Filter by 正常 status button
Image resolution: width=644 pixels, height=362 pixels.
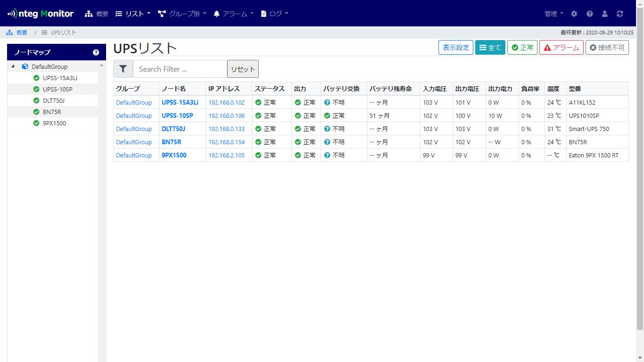(x=522, y=48)
